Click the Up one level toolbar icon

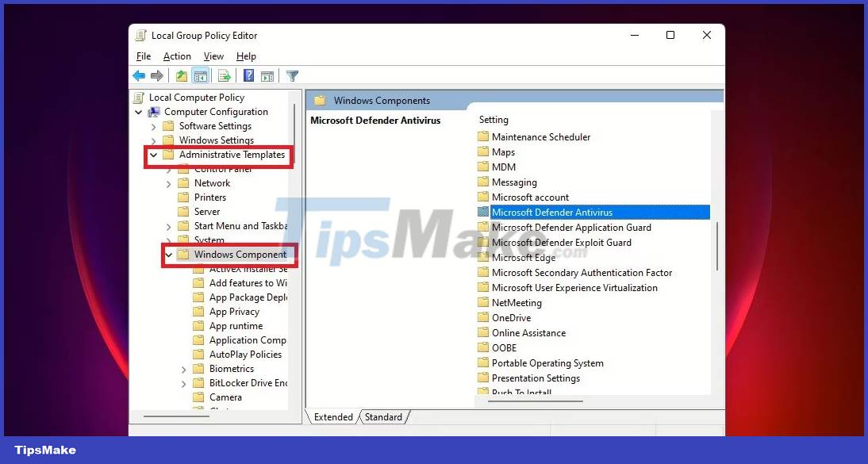pos(182,75)
